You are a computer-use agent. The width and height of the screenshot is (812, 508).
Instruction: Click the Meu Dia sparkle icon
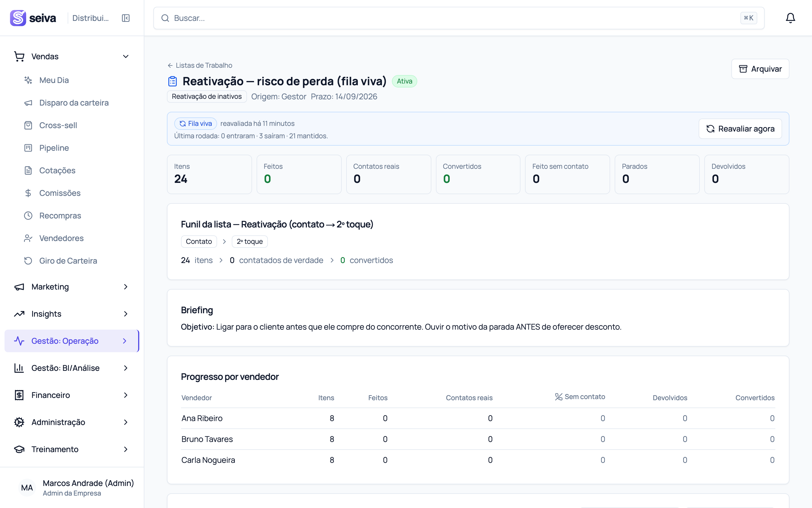(x=28, y=80)
